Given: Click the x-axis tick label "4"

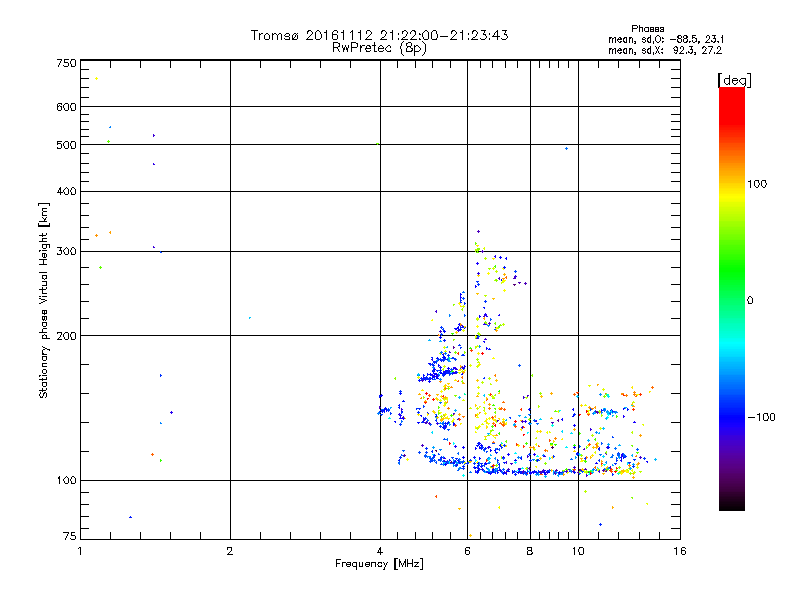Looking at the screenshot, I should pos(380,552).
